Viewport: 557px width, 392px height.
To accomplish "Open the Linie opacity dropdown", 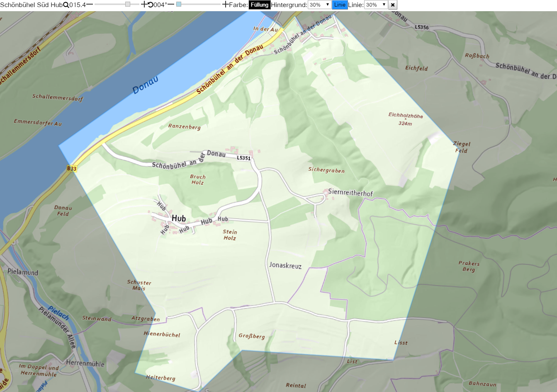I will (376, 5).
